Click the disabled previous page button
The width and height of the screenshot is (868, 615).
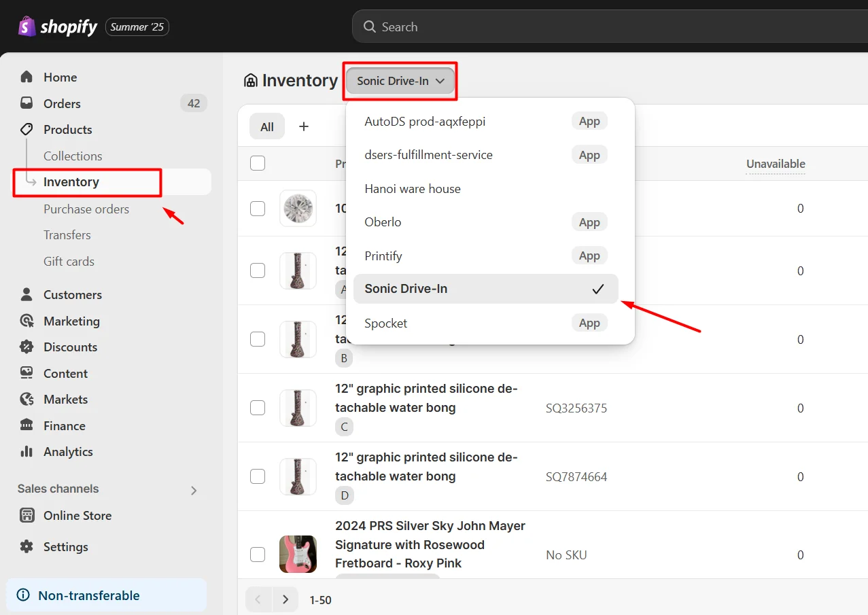(258, 599)
